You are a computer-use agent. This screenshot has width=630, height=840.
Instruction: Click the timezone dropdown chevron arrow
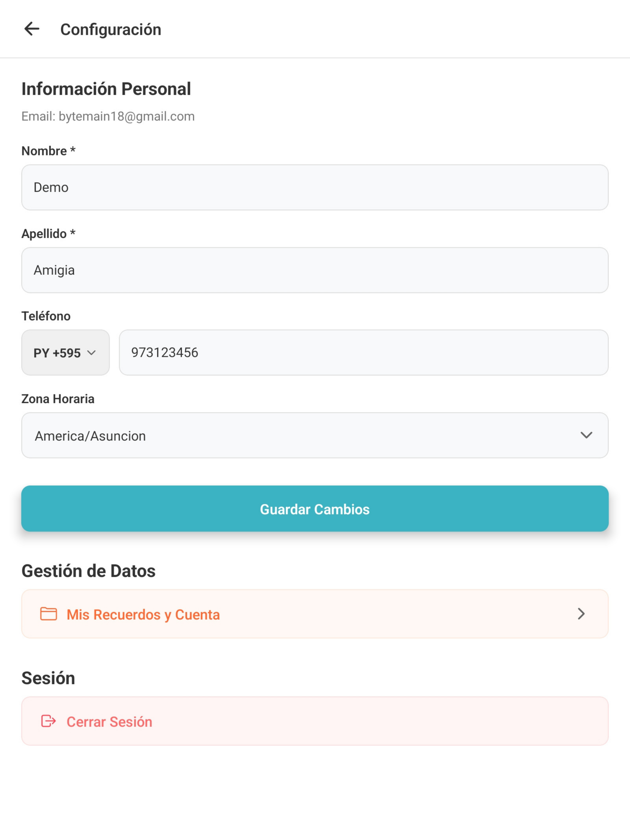tap(586, 435)
